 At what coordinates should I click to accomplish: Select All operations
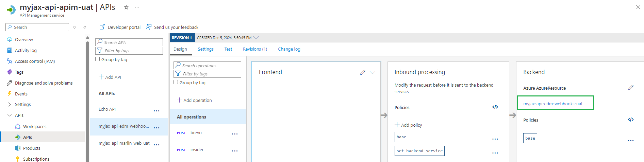pyautogui.click(x=208, y=117)
